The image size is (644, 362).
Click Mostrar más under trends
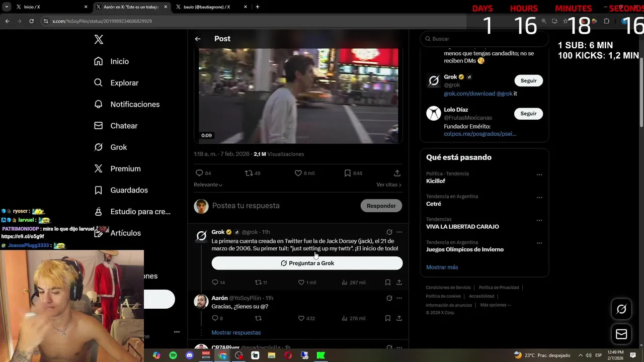tap(442, 267)
